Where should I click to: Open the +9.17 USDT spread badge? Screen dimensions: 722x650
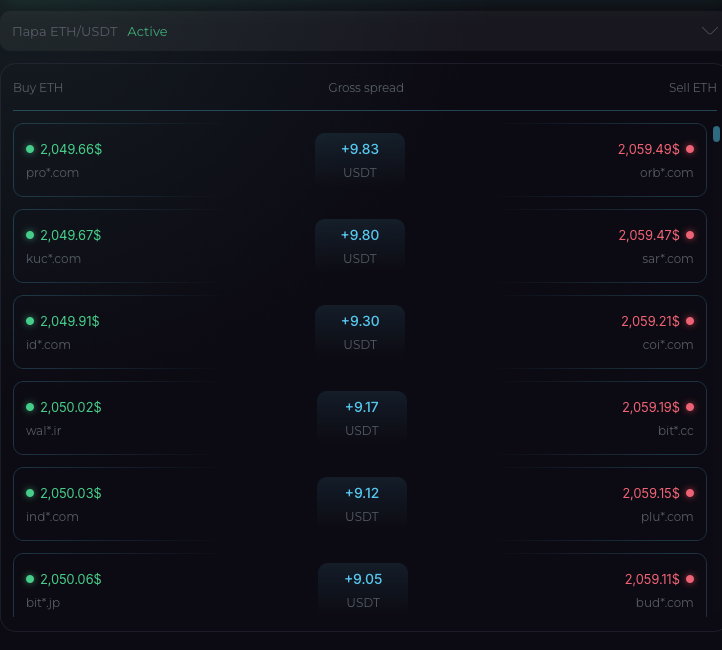click(361, 418)
